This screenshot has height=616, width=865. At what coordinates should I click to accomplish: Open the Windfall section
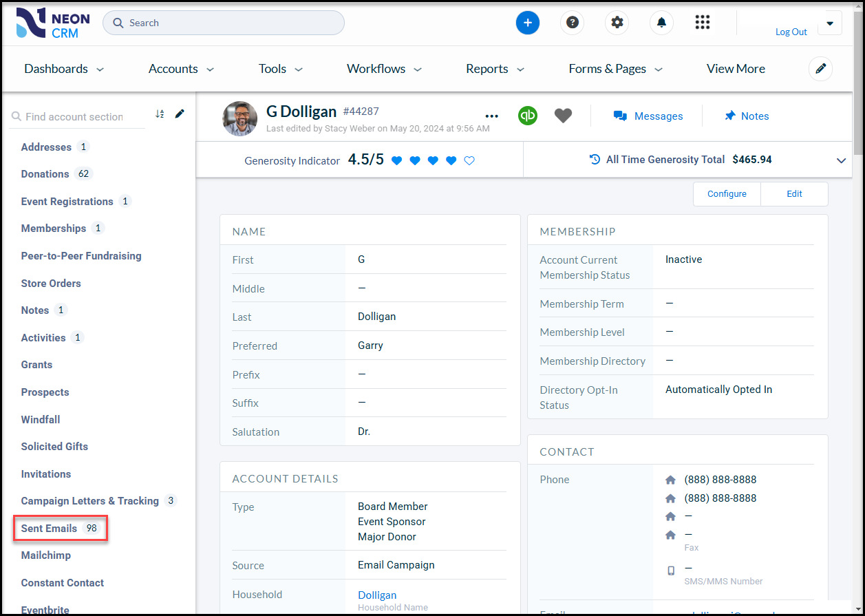point(41,420)
